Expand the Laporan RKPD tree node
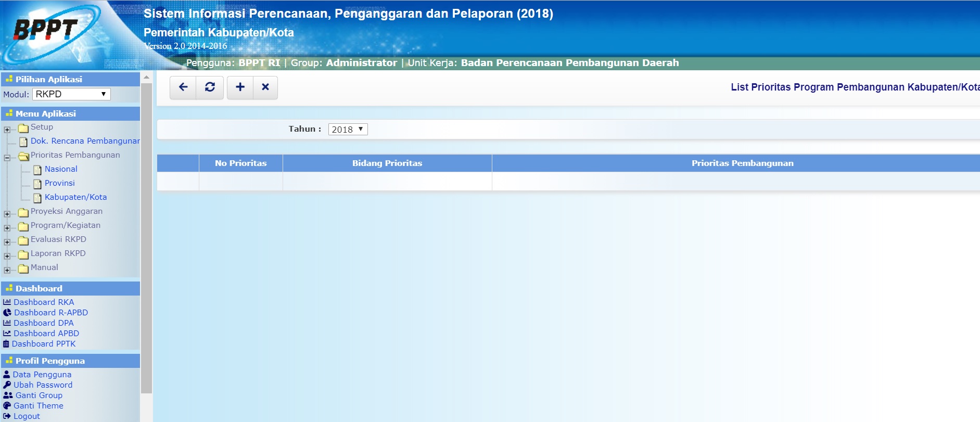This screenshot has height=422, width=980. pyautogui.click(x=7, y=256)
